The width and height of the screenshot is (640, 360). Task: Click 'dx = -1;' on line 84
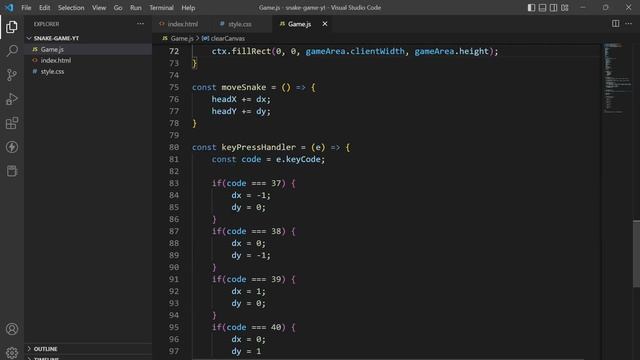(x=251, y=195)
